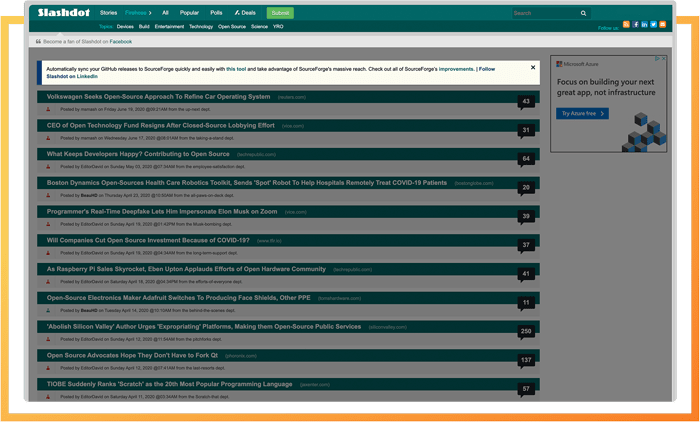Open the 20 comments bubble for Boston Dynamics story

tap(526, 188)
